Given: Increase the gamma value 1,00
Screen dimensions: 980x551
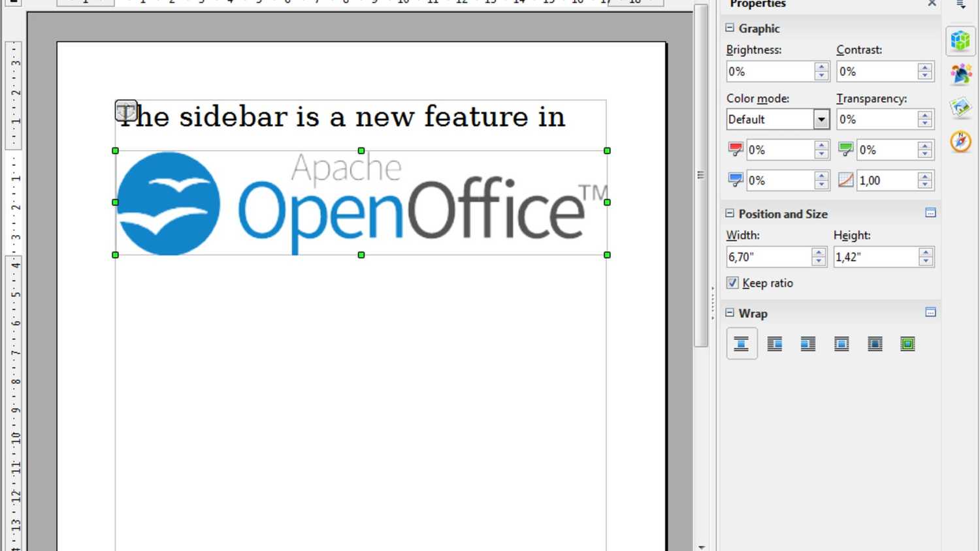Looking at the screenshot, I should [925, 176].
